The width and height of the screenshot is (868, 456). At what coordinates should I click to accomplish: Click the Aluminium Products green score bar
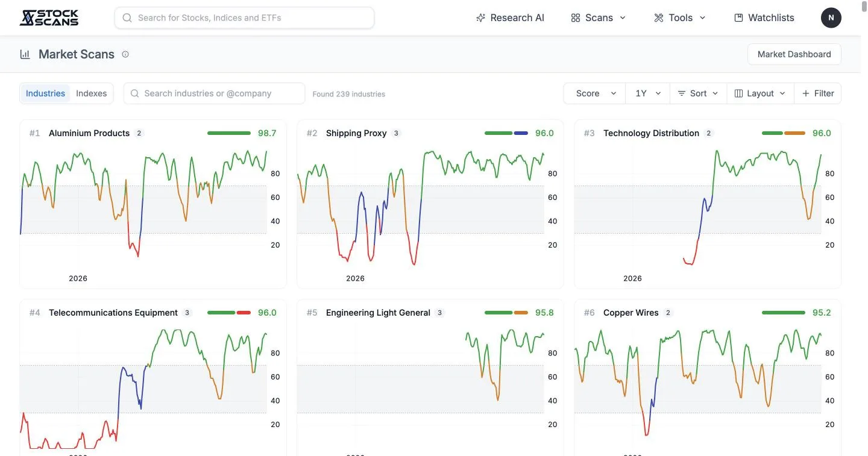[229, 133]
